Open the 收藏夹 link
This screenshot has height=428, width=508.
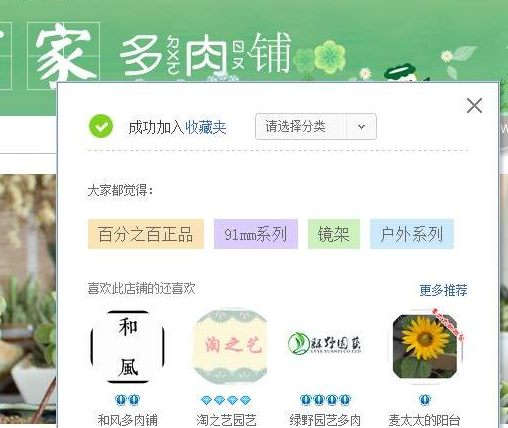click(x=206, y=127)
